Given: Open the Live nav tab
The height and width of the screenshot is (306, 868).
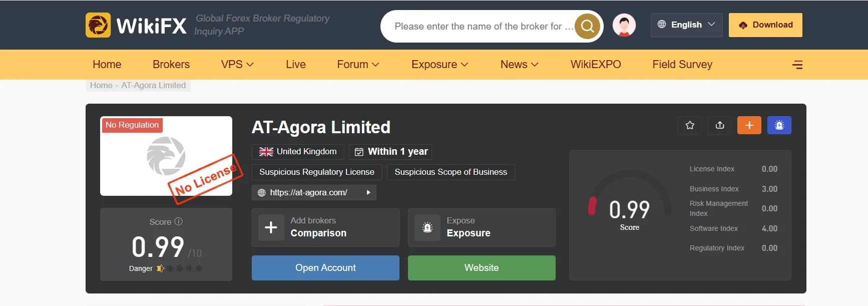Looking at the screenshot, I should coord(296,65).
